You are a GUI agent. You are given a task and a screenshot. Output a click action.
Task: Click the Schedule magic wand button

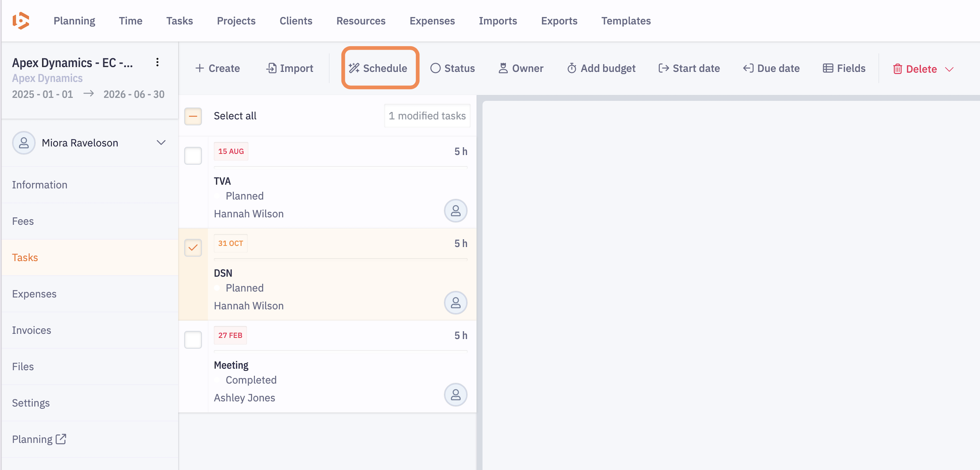(x=378, y=68)
